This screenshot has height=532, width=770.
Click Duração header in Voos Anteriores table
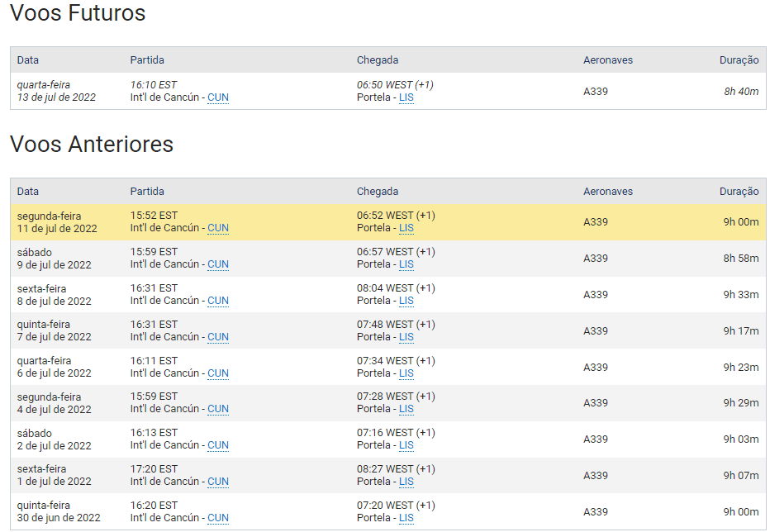tap(739, 192)
